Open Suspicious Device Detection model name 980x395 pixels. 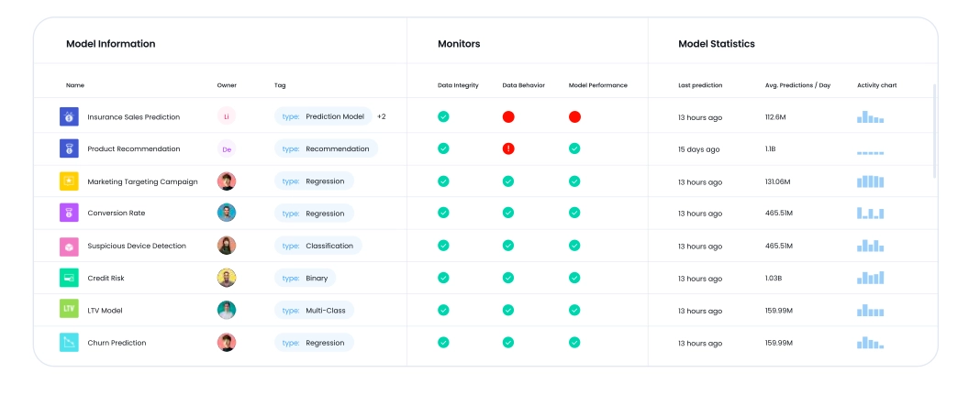(137, 246)
